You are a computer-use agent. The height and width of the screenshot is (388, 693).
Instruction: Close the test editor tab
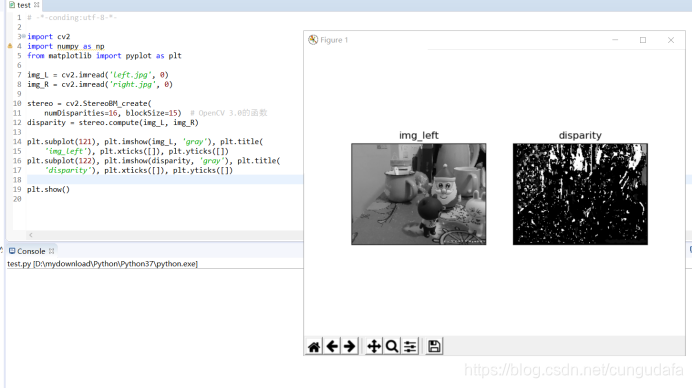(37, 5)
